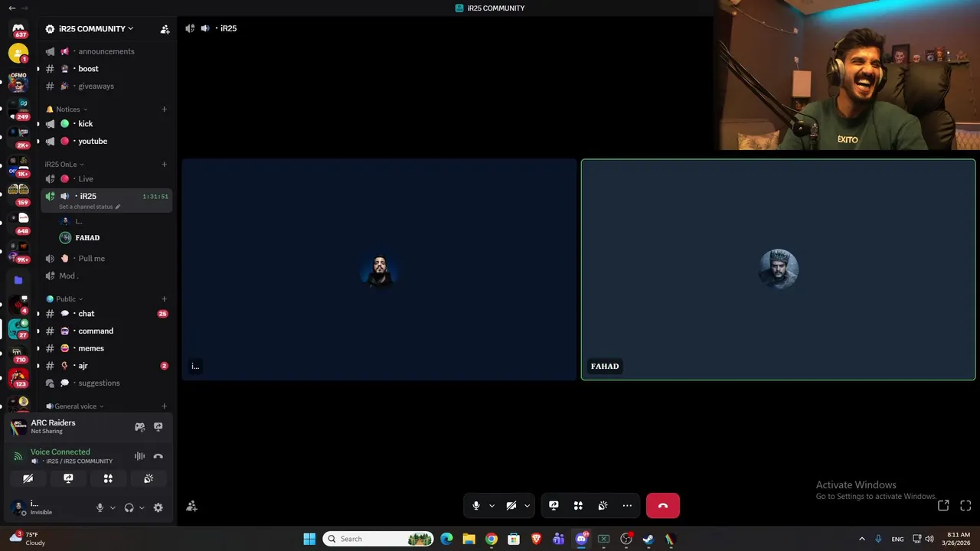980x551 pixels.
Task: Open File Explorer from the taskbar
Action: click(469, 539)
